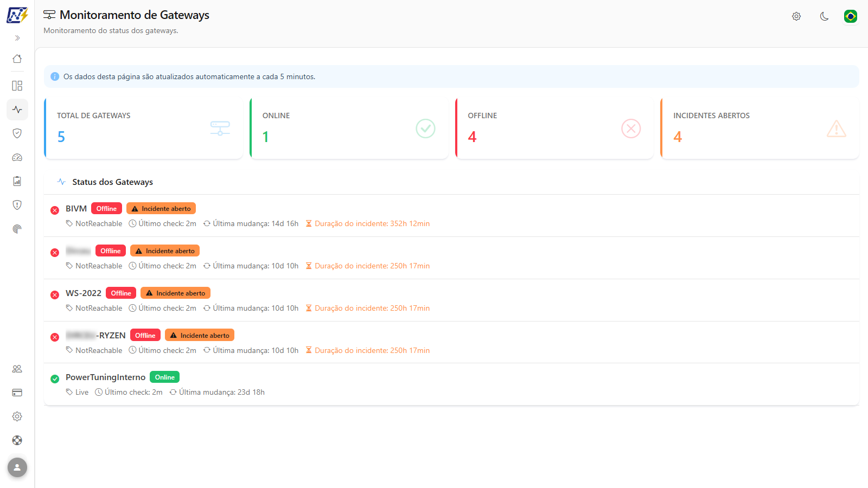Open the user profile avatar
868x488 pixels.
click(17, 467)
